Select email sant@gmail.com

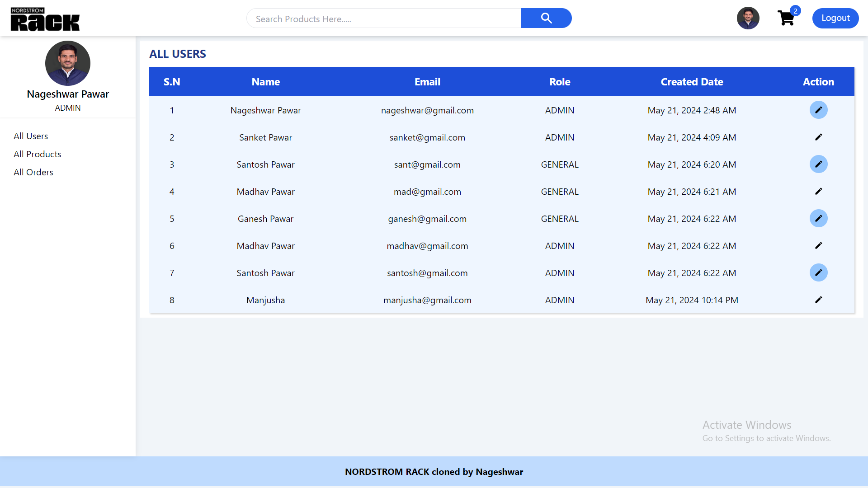point(427,164)
